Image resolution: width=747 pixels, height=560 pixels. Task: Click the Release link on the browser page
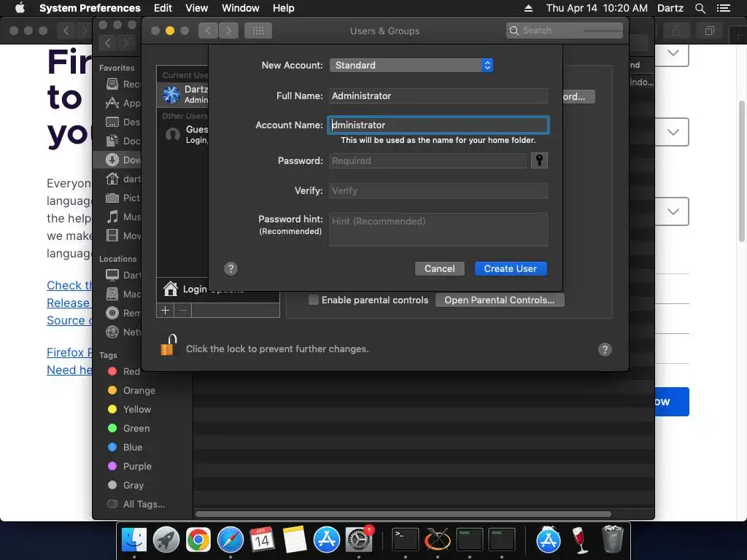click(x=68, y=303)
